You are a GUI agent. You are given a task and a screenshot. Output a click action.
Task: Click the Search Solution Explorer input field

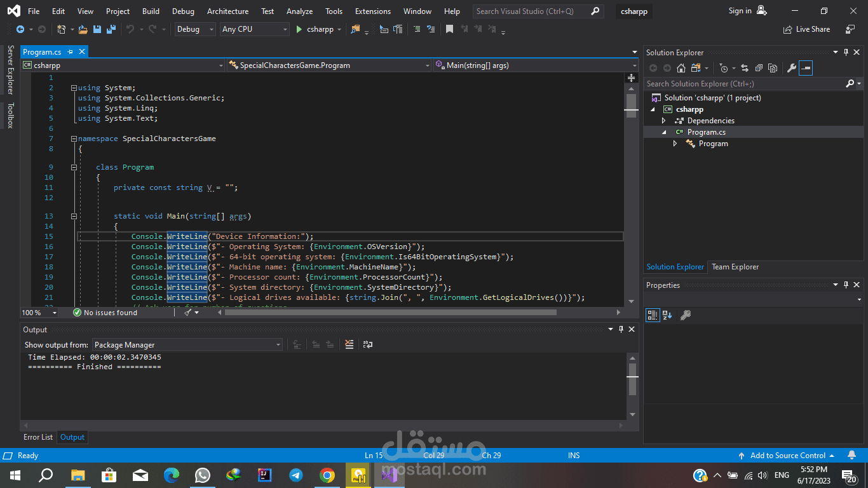pyautogui.click(x=745, y=84)
